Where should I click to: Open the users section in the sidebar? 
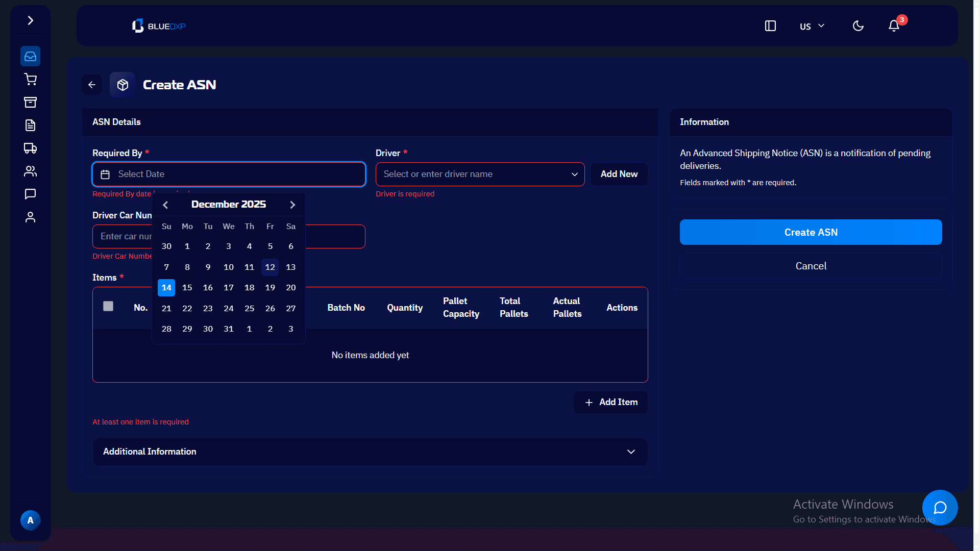pyautogui.click(x=30, y=171)
